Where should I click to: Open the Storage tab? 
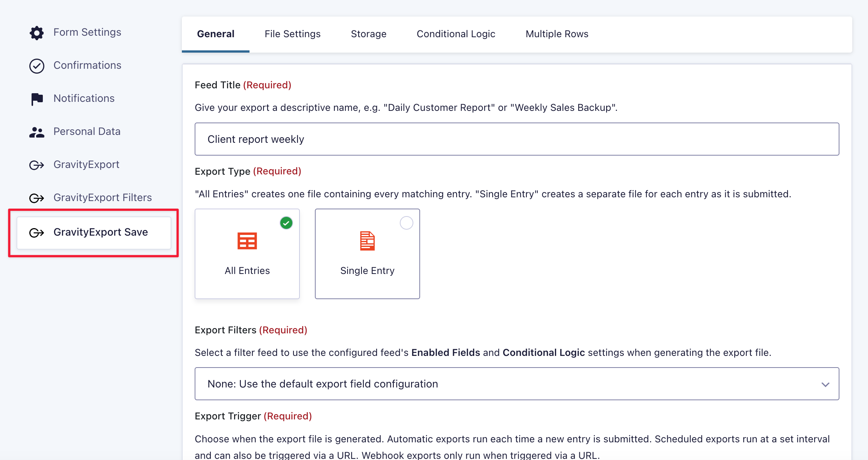[368, 34]
